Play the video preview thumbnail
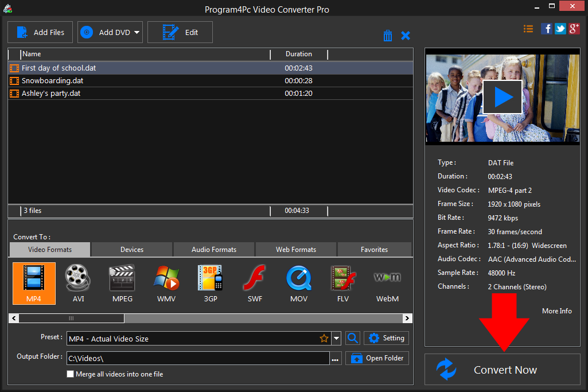The height and width of the screenshot is (392, 588). (503, 96)
